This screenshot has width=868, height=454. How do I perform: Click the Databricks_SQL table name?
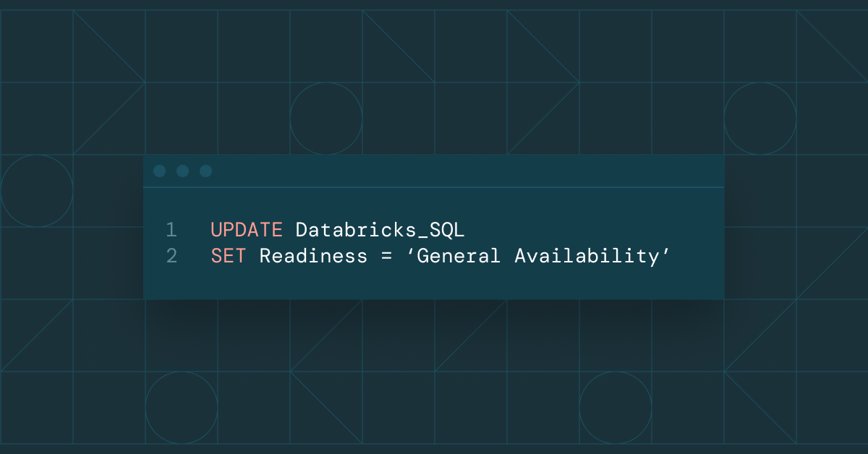(x=380, y=230)
